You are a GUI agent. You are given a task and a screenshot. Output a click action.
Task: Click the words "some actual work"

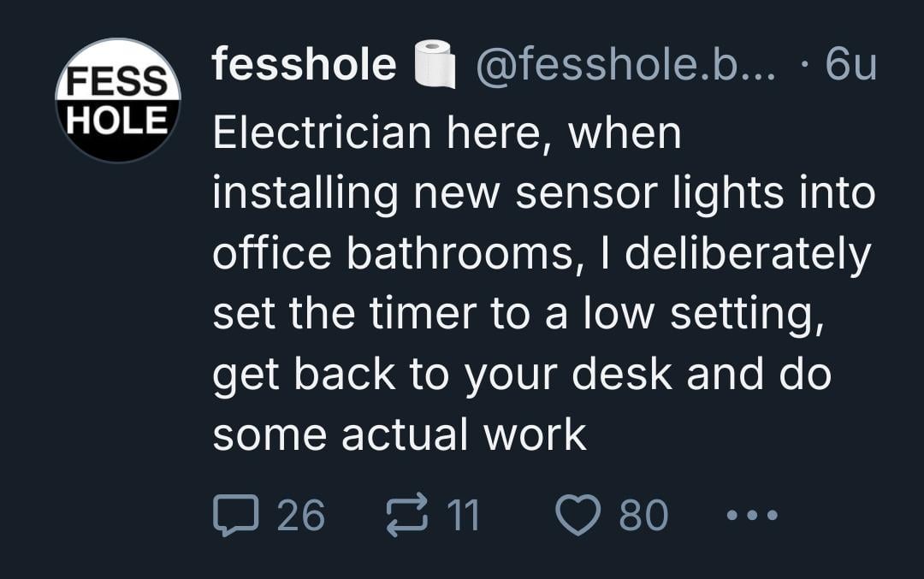pyautogui.click(x=399, y=435)
